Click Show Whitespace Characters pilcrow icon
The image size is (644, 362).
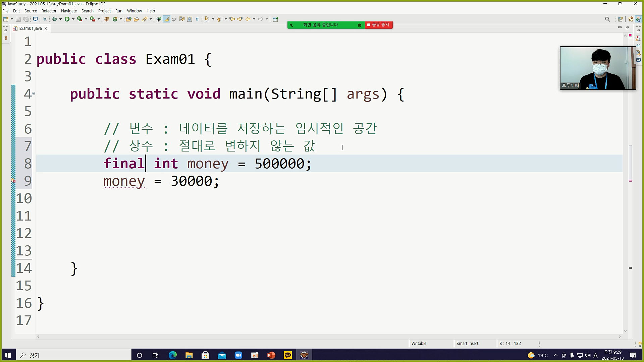tap(197, 19)
